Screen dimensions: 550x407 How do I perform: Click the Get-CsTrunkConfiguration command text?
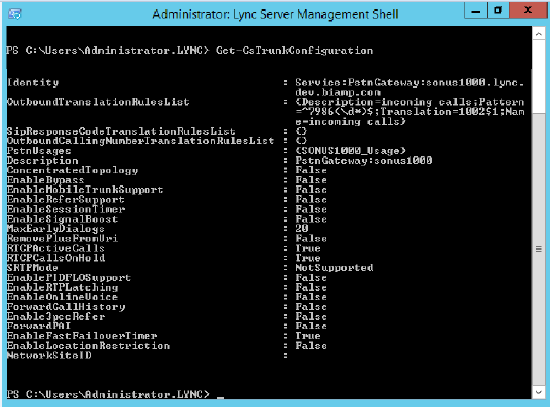[x=295, y=51]
